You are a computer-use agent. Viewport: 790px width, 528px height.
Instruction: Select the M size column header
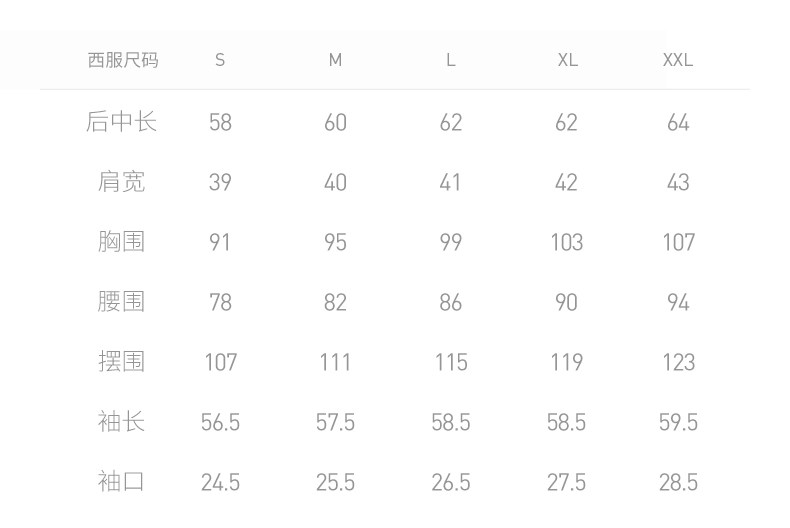pyautogui.click(x=335, y=60)
